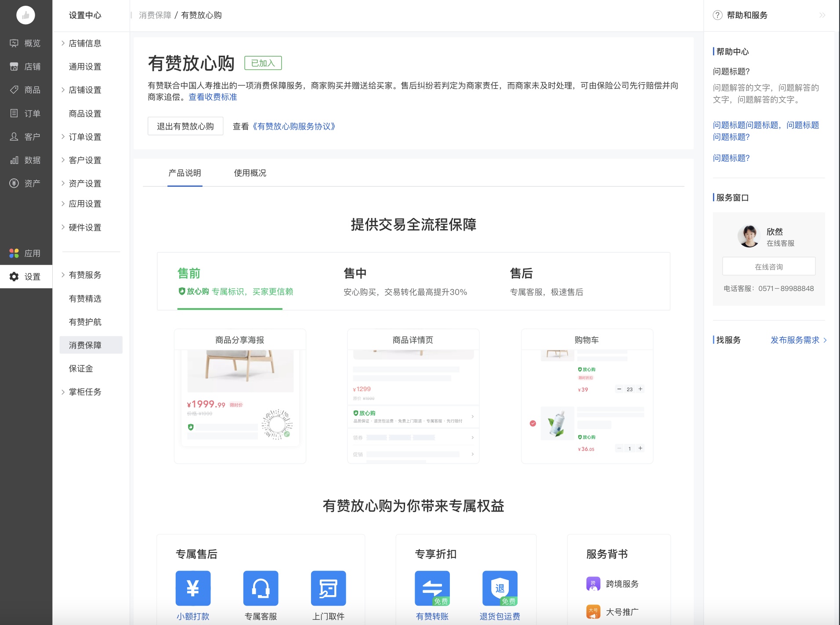Click the 小额打款 link text
Screen dimensions: 840x625
193,616
